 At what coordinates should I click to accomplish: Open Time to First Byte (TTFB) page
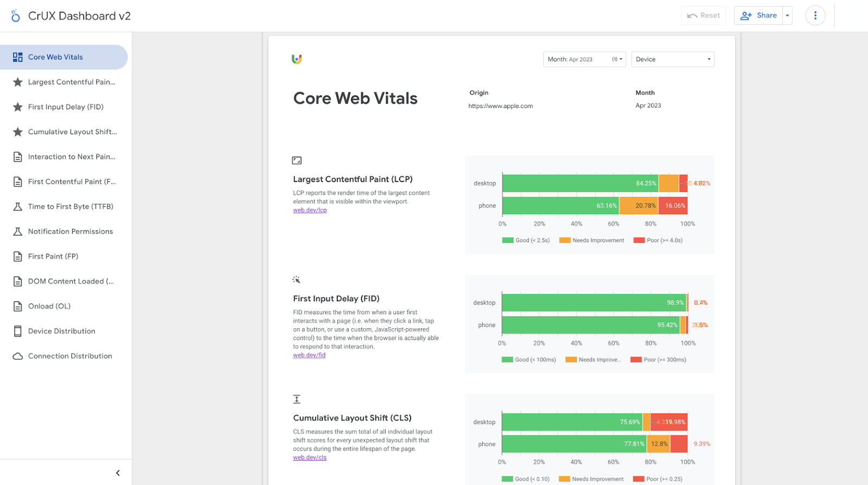[x=63, y=207]
